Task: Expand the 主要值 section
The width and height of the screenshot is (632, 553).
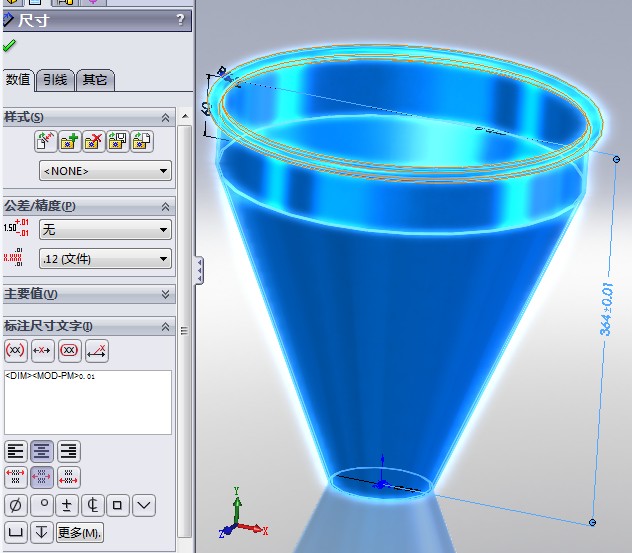Action: (x=165, y=294)
